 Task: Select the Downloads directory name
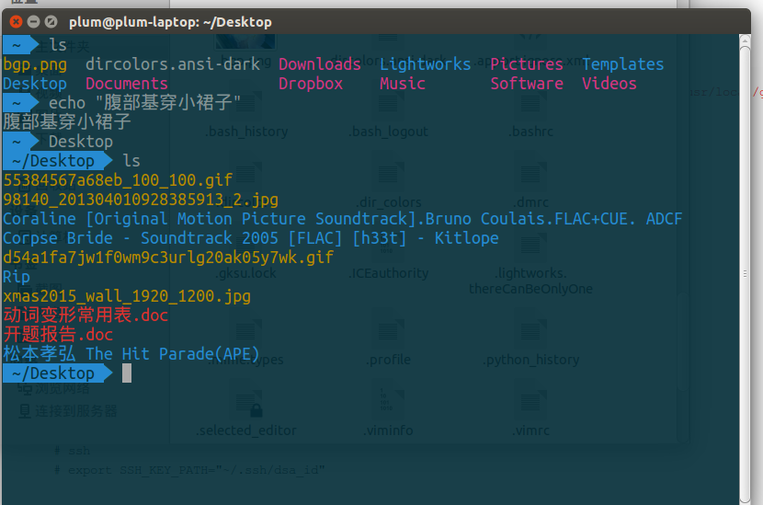(320, 64)
